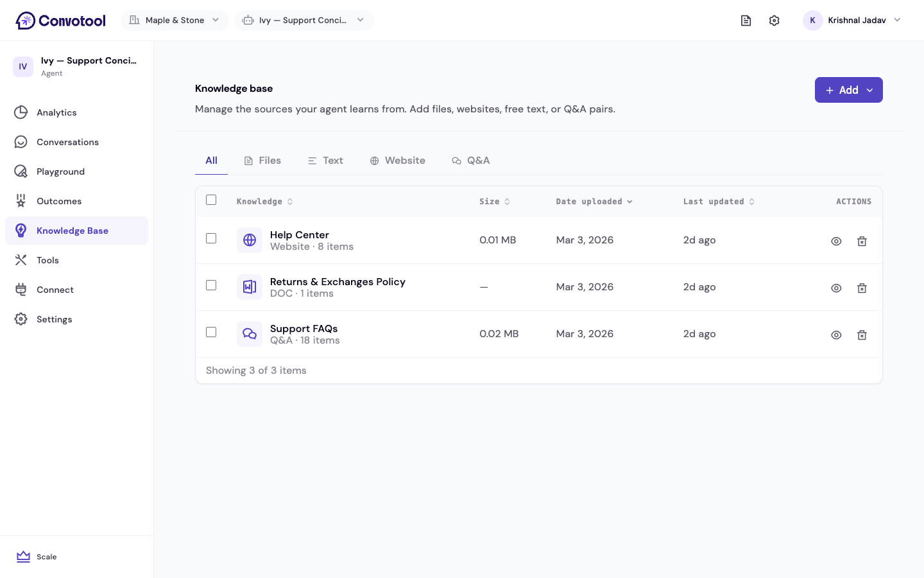The height and width of the screenshot is (578, 924).
Task: Sort table by Last updated column
Action: tap(719, 202)
